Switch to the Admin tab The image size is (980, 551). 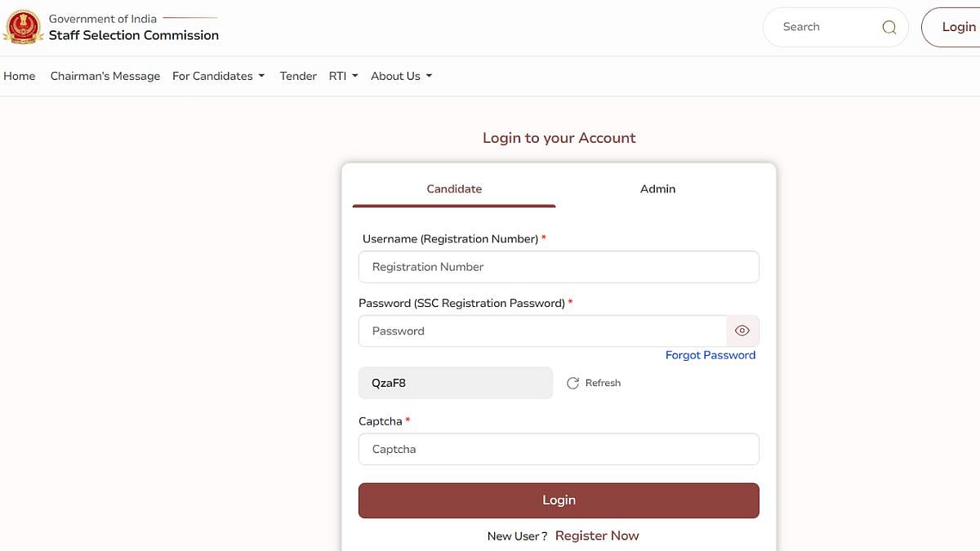click(x=657, y=189)
